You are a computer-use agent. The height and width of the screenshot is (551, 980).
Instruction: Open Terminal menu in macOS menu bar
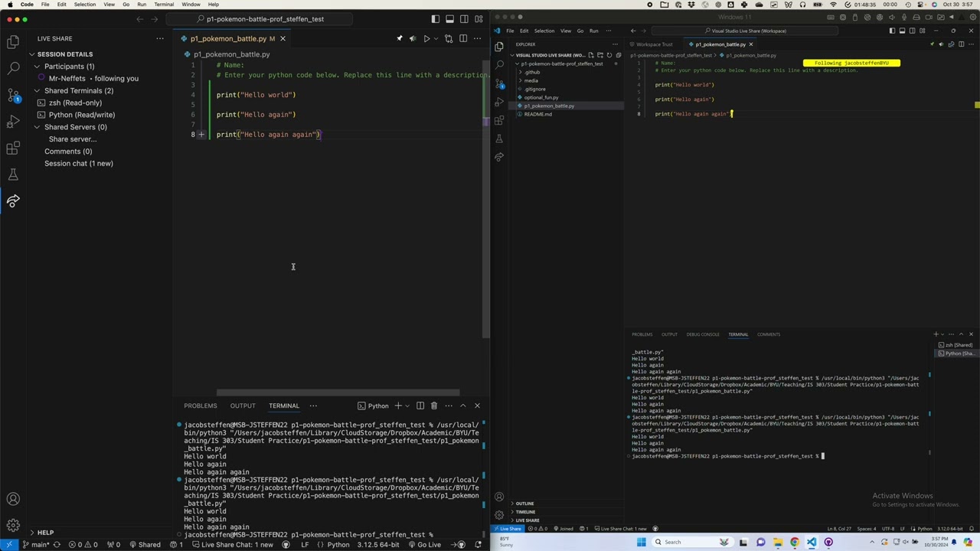pyautogui.click(x=164, y=5)
